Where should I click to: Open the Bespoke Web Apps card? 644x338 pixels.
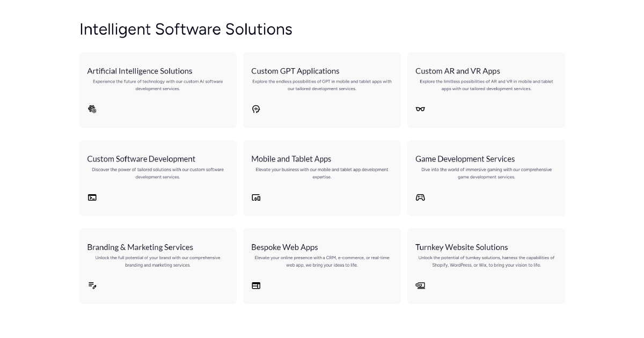(284, 247)
